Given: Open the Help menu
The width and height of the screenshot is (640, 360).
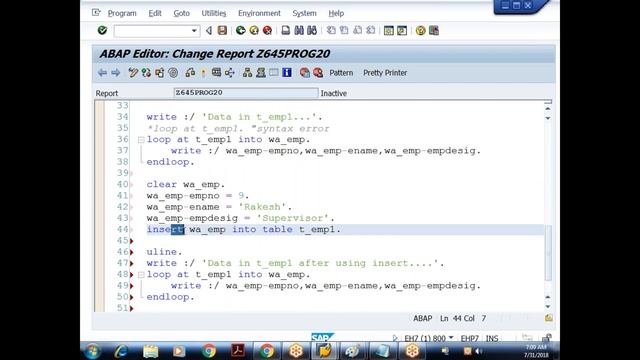Looking at the screenshot, I should tap(336, 13).
